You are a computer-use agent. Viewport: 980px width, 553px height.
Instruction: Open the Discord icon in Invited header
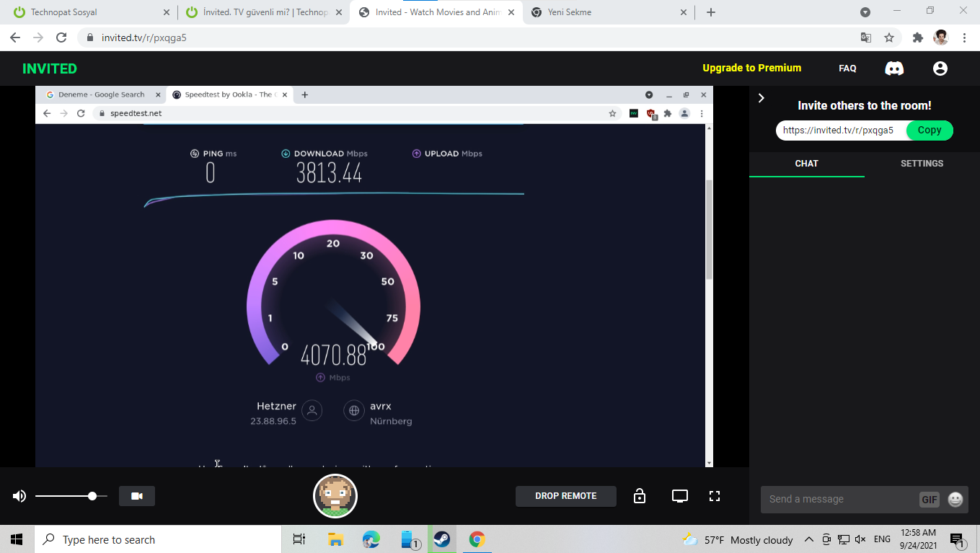click(894, 68)
